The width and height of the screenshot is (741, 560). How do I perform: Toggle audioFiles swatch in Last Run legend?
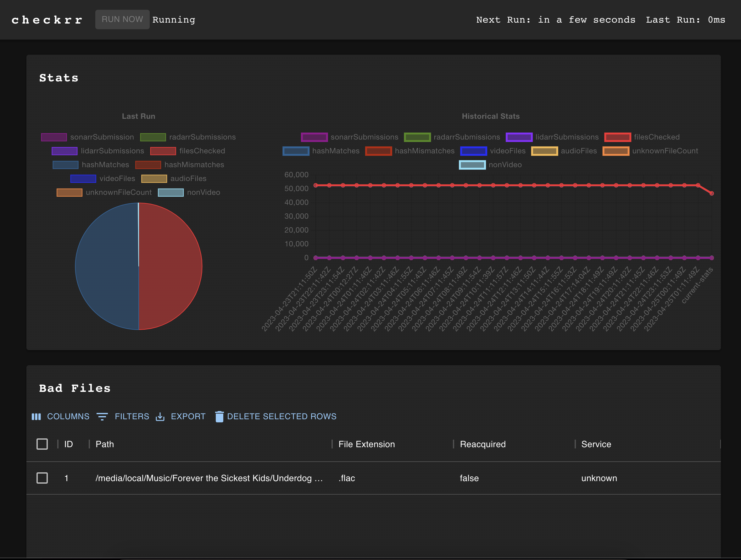tap(154, 179)
